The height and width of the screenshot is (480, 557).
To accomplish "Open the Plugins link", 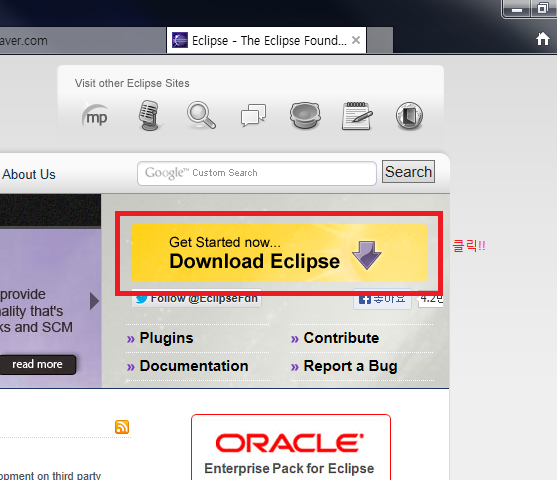I will pos(166,338).
